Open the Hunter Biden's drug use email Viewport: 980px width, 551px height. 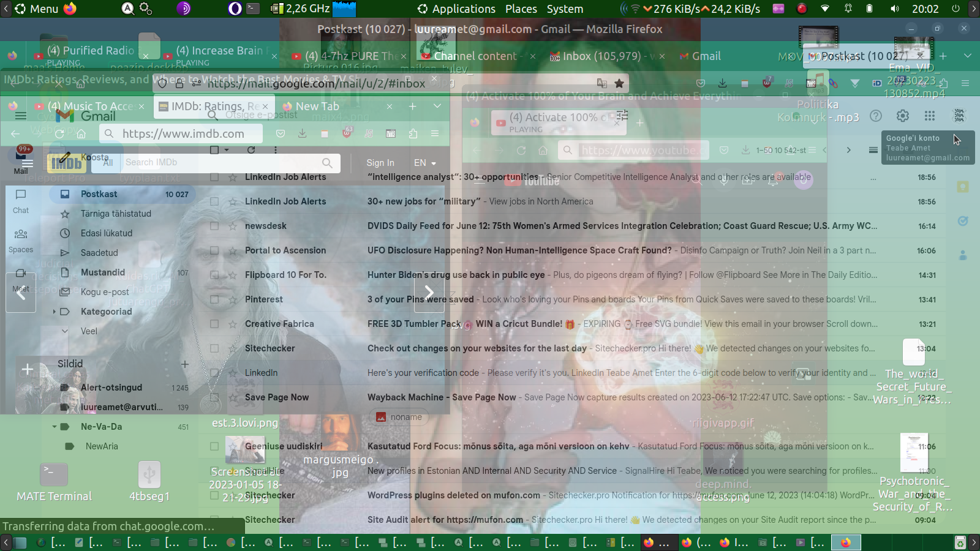[456, 275]
